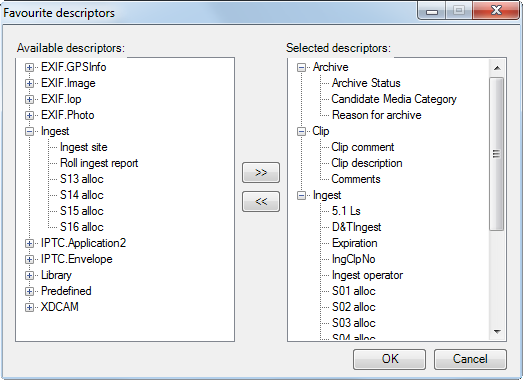
Task: Click the EXIF.Image label
Action: (68, 83)
